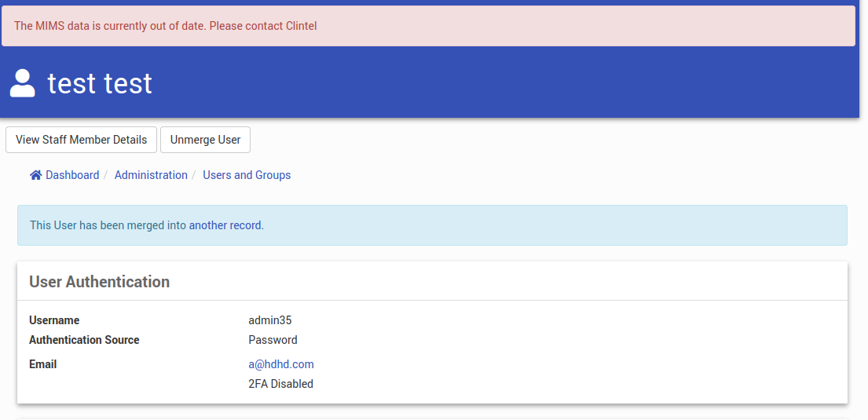Screen dimensions: 868x420
Task: Click the home icon in the breadcrumb
Action: point(36,175)
